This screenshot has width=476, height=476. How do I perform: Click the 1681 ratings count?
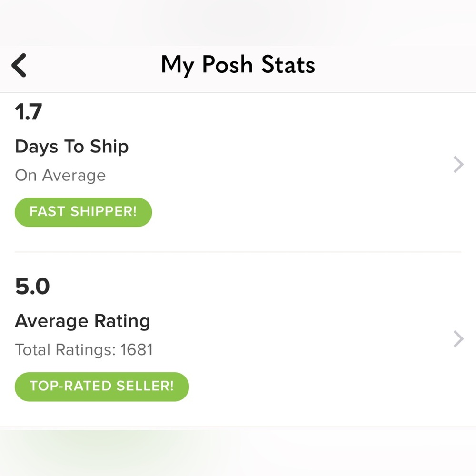click(137, 350)
